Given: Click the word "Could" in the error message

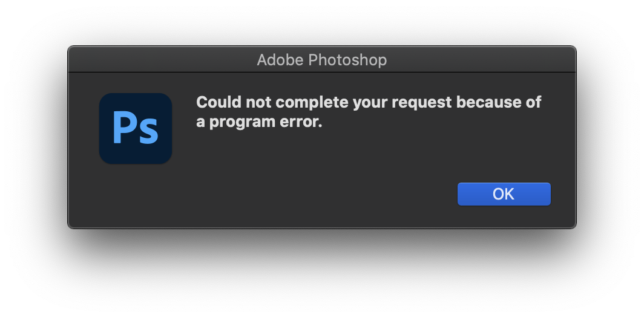Looking at the screenshot, I should tap(216, 102).
